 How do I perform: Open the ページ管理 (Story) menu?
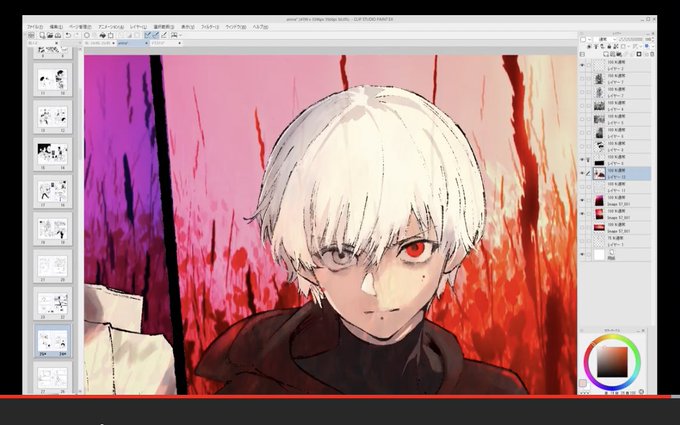(x=80, y=27)
